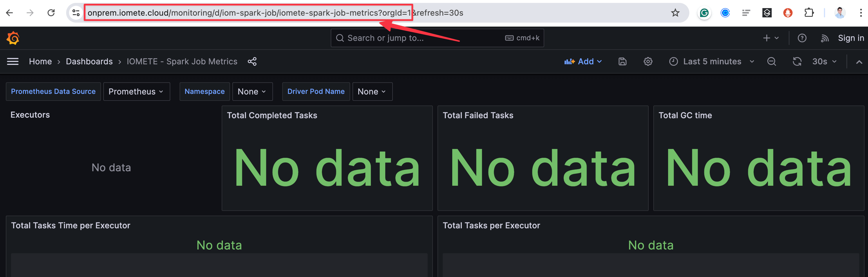
Task: Open the Namespace None dropdown
Action: [x=252, y=92]
